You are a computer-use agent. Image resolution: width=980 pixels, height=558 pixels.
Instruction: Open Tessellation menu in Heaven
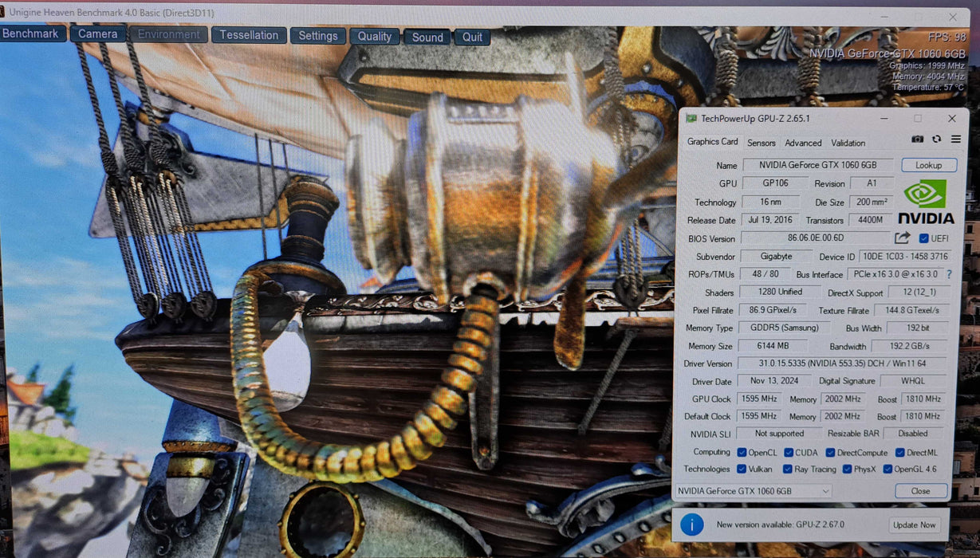(249, 35)
